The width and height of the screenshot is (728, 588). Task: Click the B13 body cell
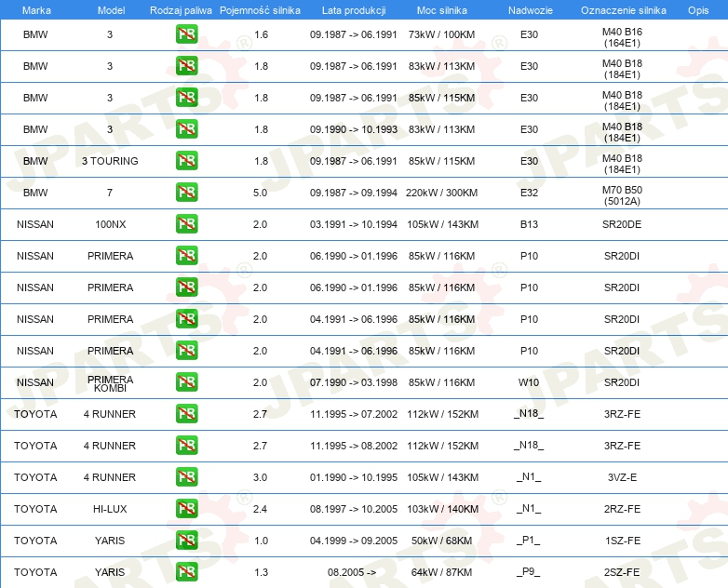pyautogui.click(x=529, y=224)
